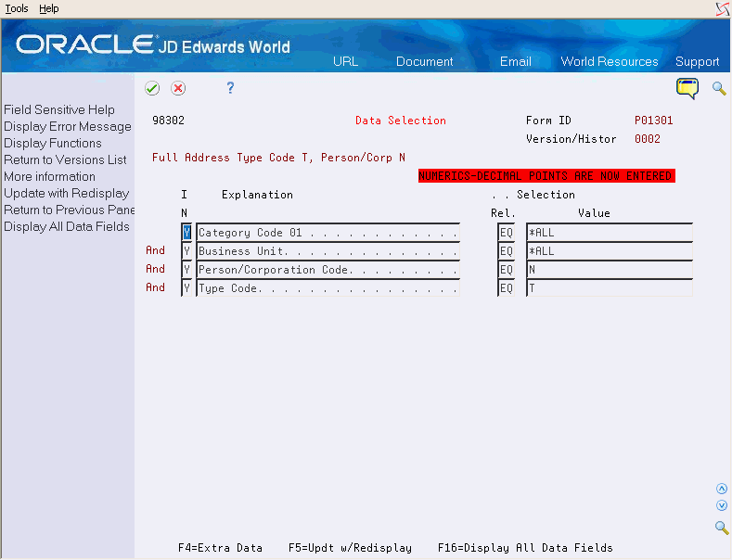The width and height of the screenshot is (732, 560).
Task: Click Rel. EQ field for Person/Corporation Code
Action: (507, 270)
